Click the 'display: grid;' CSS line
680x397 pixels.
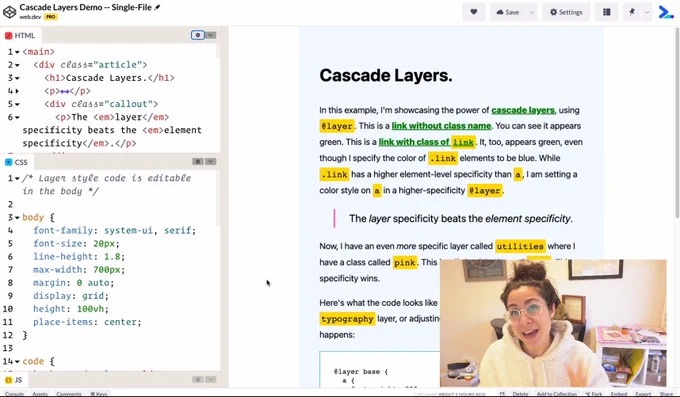[71, 295]
